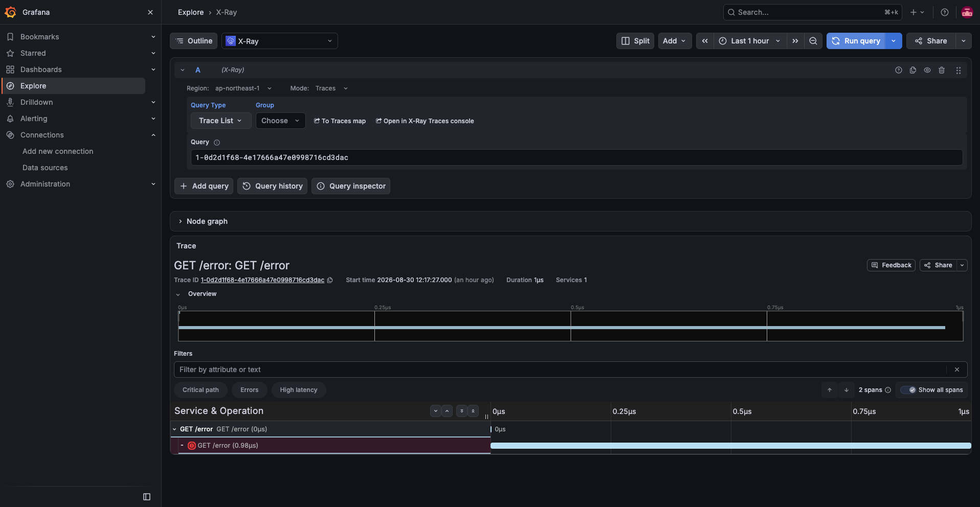Delete query A with trash icon
The height and width of the screenshot is (507, 980).
942,70
